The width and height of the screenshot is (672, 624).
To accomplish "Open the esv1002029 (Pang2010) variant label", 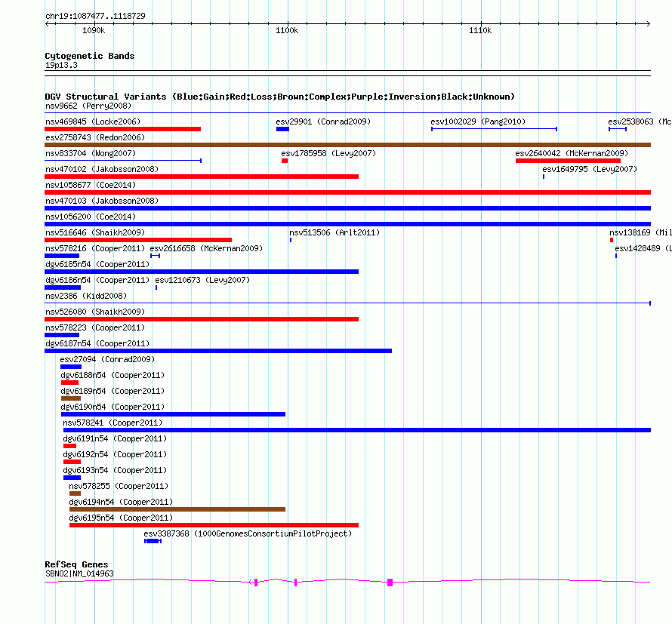I will click(x=478, y=121).
